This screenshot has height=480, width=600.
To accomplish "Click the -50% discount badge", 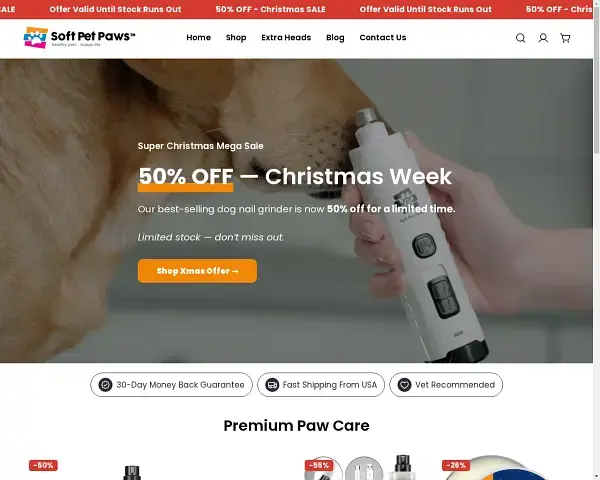I will click(x=43, y=465).
